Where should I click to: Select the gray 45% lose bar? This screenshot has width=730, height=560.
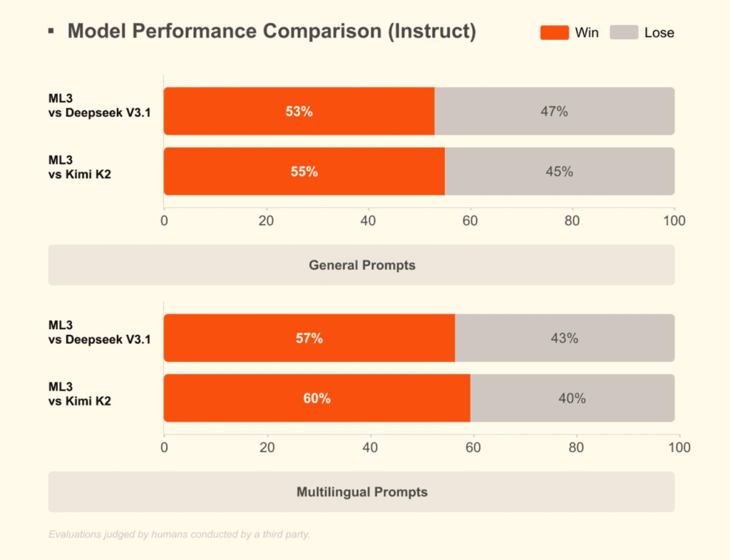pos(560,171)
